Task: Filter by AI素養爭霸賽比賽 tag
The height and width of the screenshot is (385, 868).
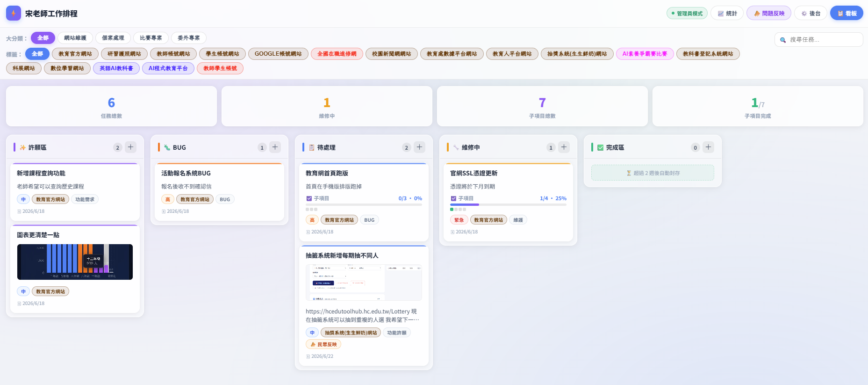Action: point(645,54)
